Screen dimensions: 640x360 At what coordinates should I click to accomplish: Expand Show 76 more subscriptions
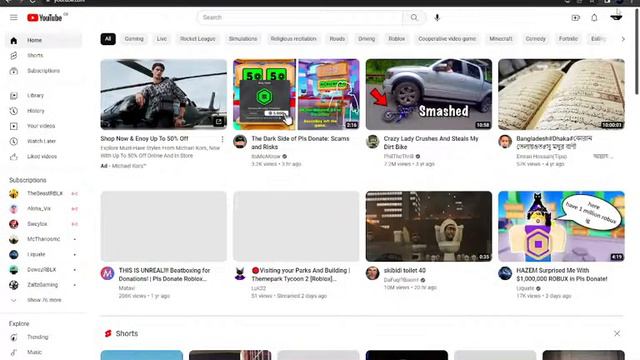tap(43, 300)
